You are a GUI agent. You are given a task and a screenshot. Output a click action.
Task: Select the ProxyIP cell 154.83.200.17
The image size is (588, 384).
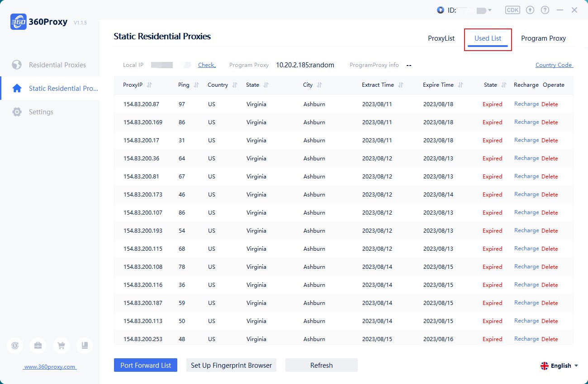[141, 140]
